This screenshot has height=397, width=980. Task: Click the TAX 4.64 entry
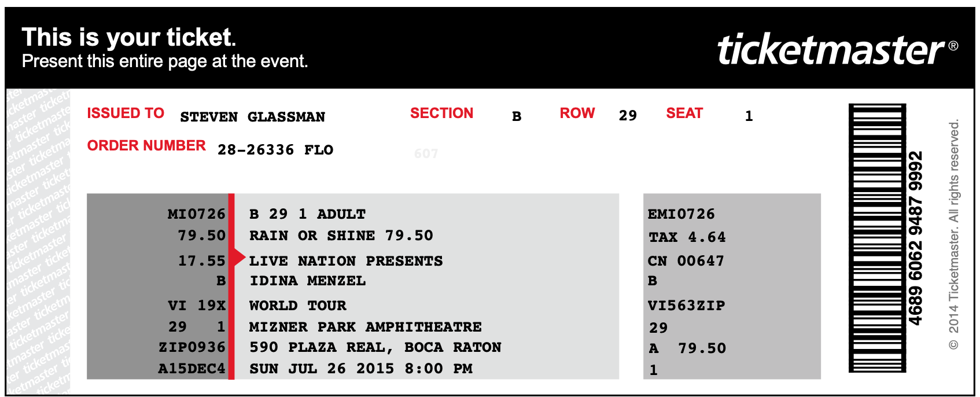687,237
